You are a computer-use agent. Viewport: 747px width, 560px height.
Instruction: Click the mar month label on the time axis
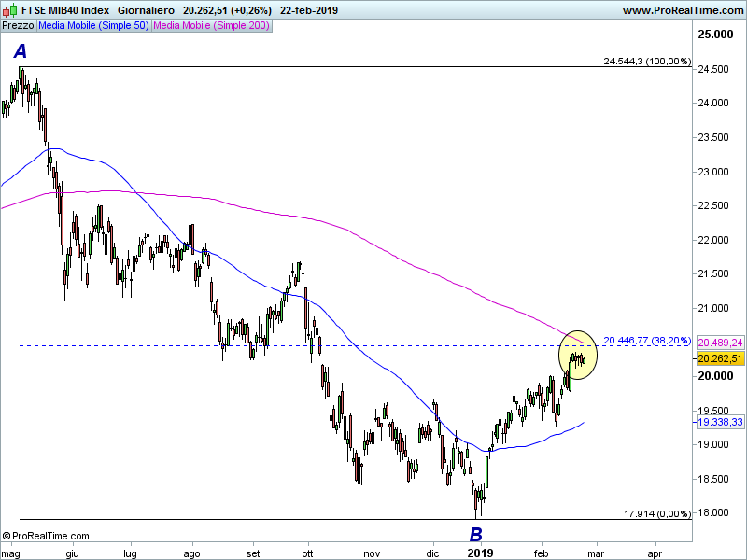coord(596,553)
